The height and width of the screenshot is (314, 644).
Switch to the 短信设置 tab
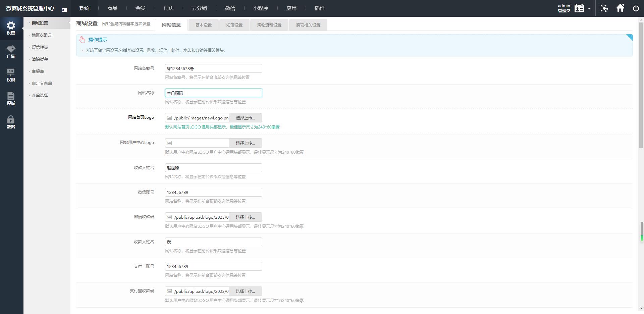(x=234, y=25)
